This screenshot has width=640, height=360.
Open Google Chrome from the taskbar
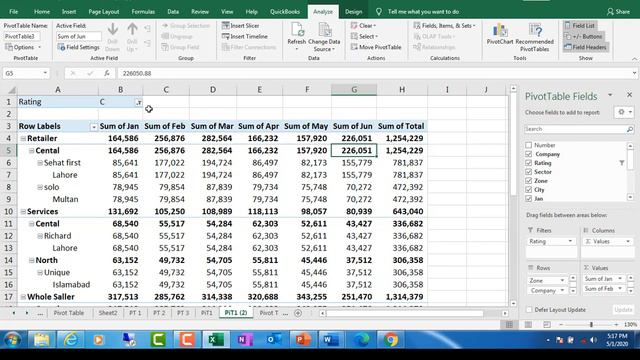390,340
